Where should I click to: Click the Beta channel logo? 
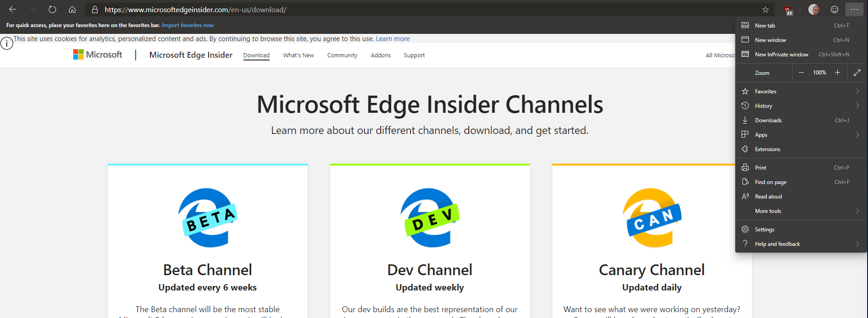point(208,218)
